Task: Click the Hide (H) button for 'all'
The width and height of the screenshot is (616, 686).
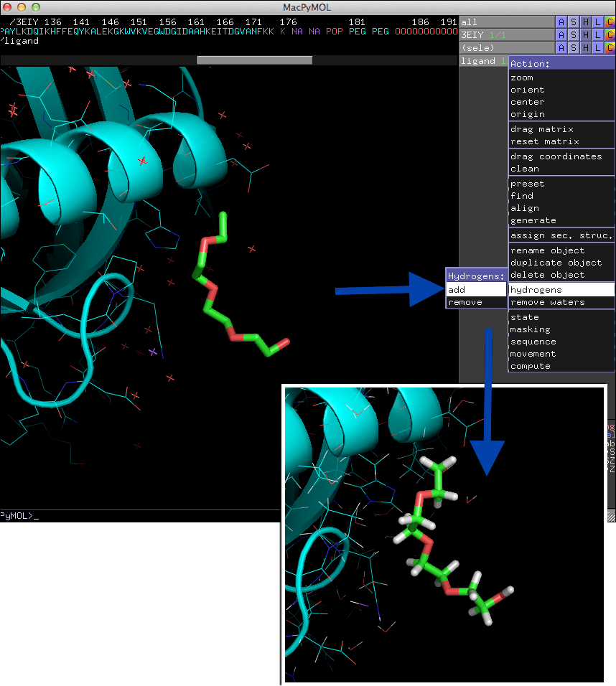Action: pyautogui.click(x=586, y=22)
